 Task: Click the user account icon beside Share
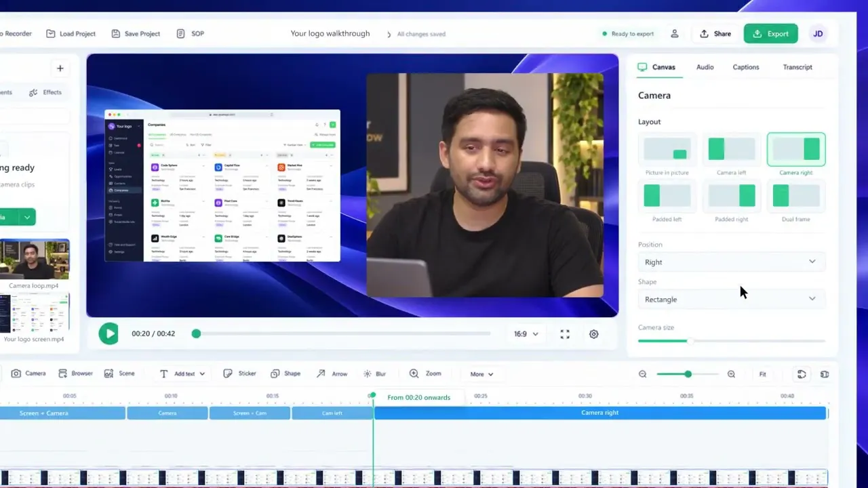click(x=674, y=33)
